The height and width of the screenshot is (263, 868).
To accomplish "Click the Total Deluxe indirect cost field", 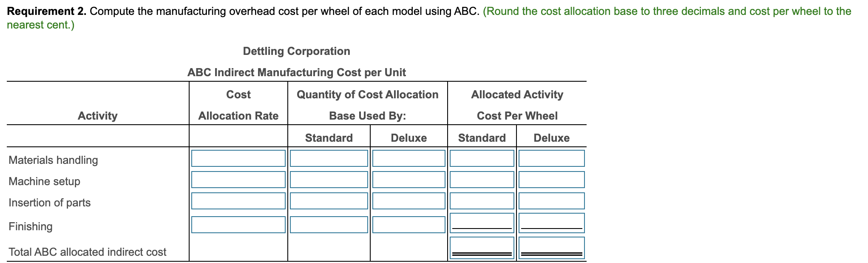I will tap(551, 248).
